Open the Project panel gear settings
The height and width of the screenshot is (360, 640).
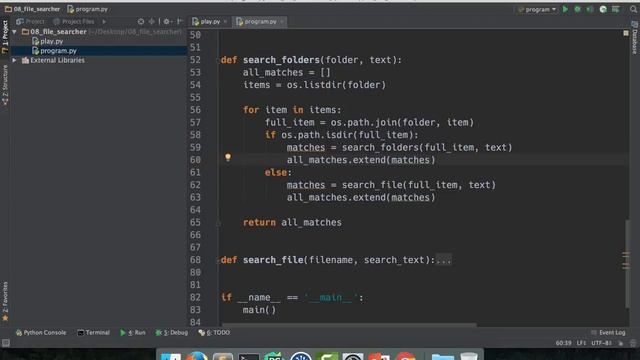pos(167,21)
